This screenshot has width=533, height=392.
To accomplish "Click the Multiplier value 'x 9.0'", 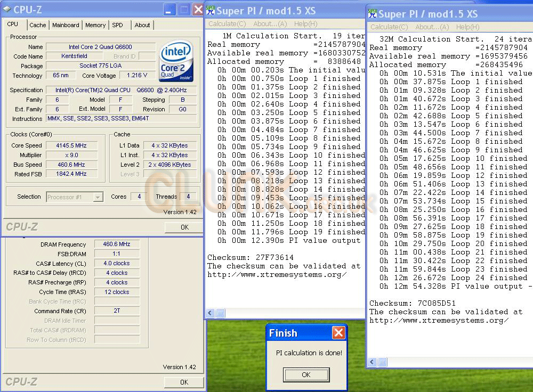I will 71,155.
